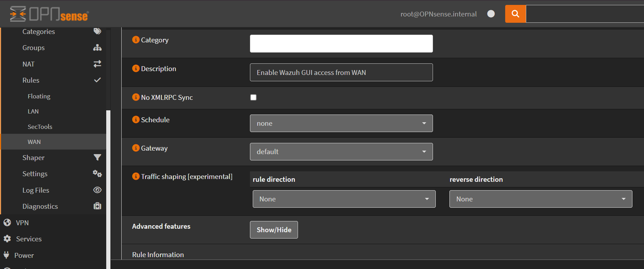Image resolution: width=644 pixels, height=269 pixels.
Task: Toggle the circle next to root@OPNsense.internal
Action: point(491,14)
